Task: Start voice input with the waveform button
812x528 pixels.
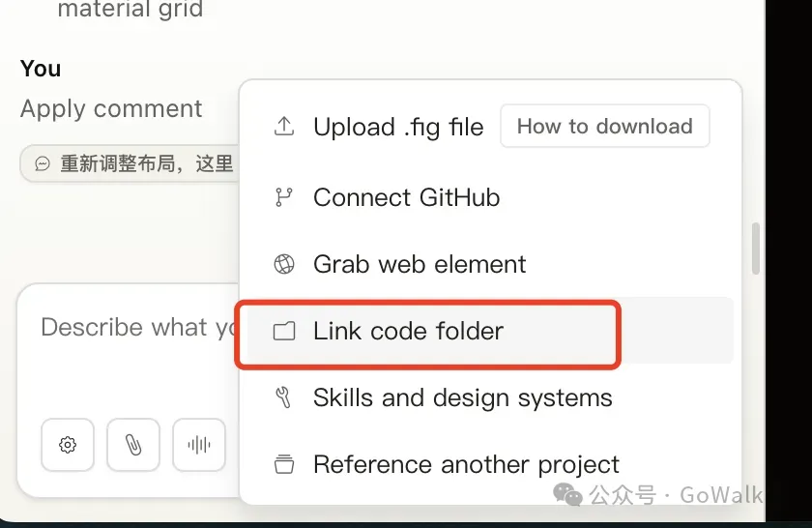Action: coord(199,445)
